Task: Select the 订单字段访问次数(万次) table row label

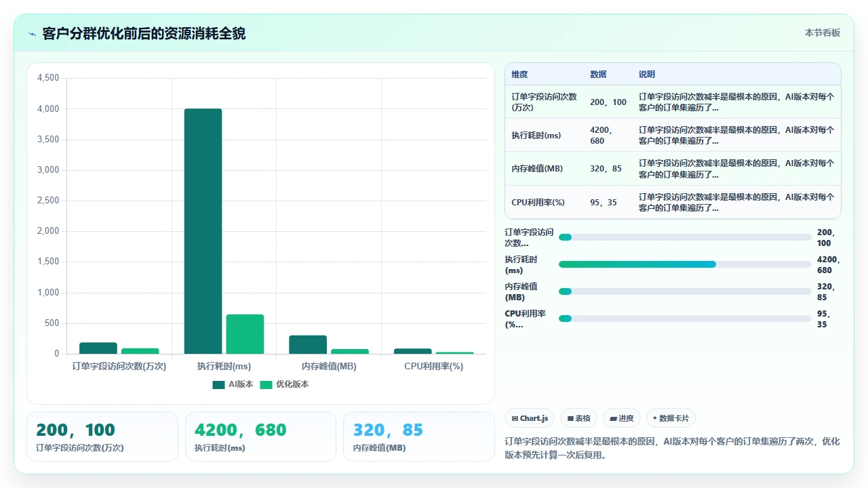Action: tap(545, 102)
